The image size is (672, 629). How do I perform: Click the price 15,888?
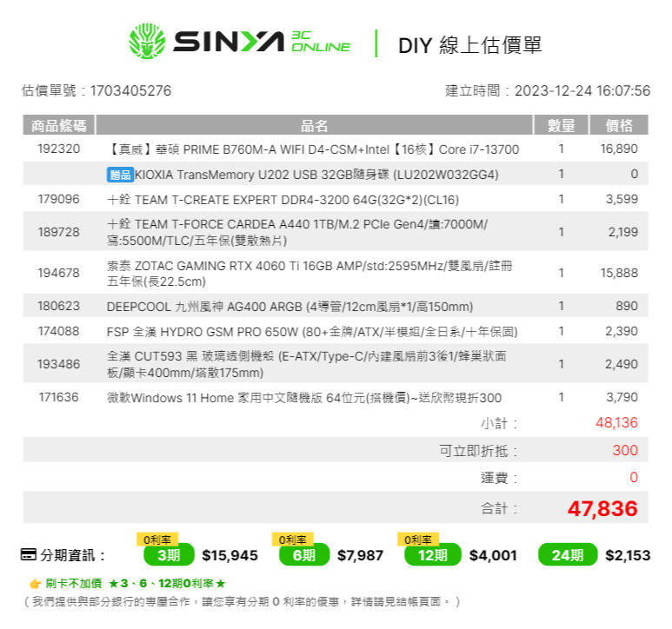(x=619, y=273)
